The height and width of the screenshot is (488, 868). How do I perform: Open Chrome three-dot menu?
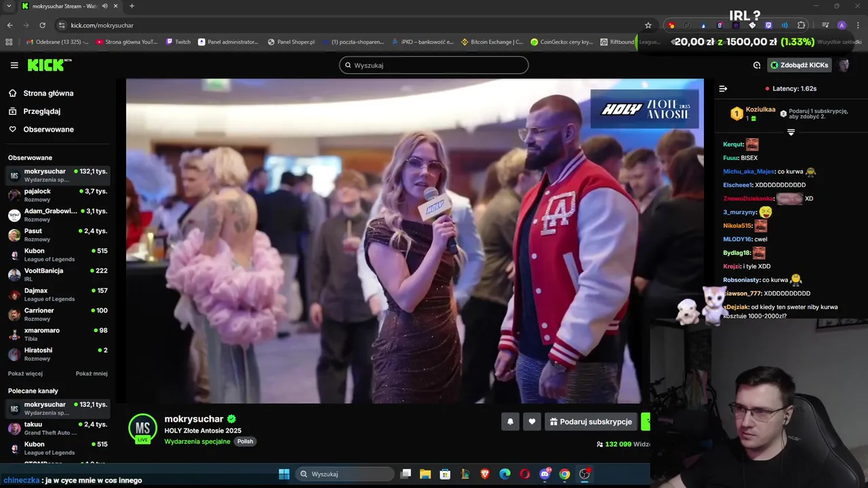pos(858,25)
